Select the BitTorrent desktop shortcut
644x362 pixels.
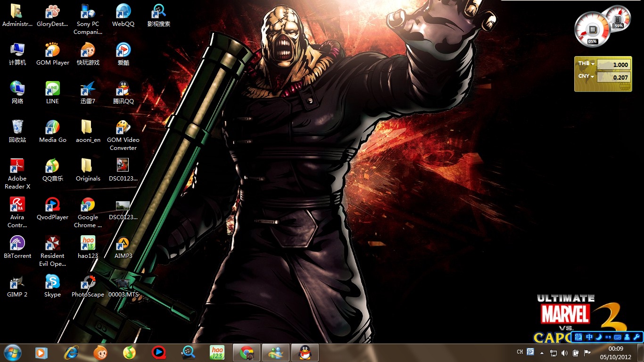17,247
